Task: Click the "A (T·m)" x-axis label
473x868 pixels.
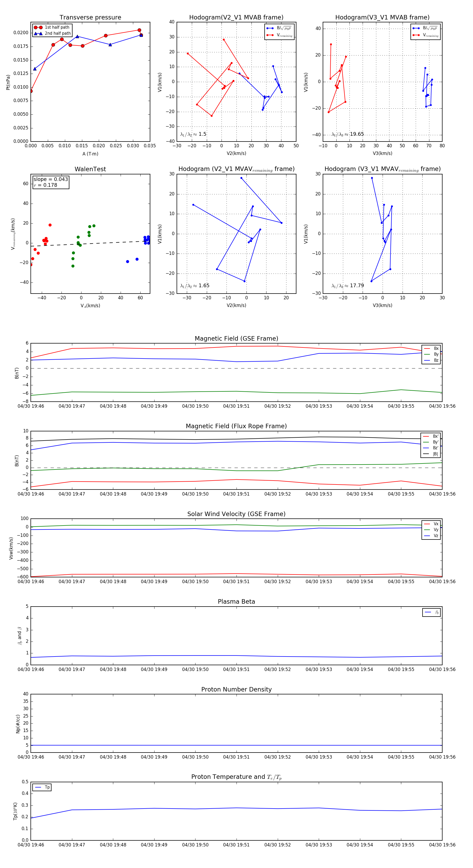Action: (x=90, y=154)
